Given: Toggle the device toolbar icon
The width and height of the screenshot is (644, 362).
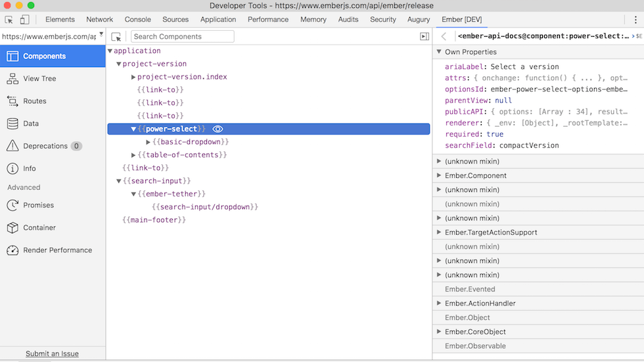Looking at the screenshot, I should tap(25, 20).
